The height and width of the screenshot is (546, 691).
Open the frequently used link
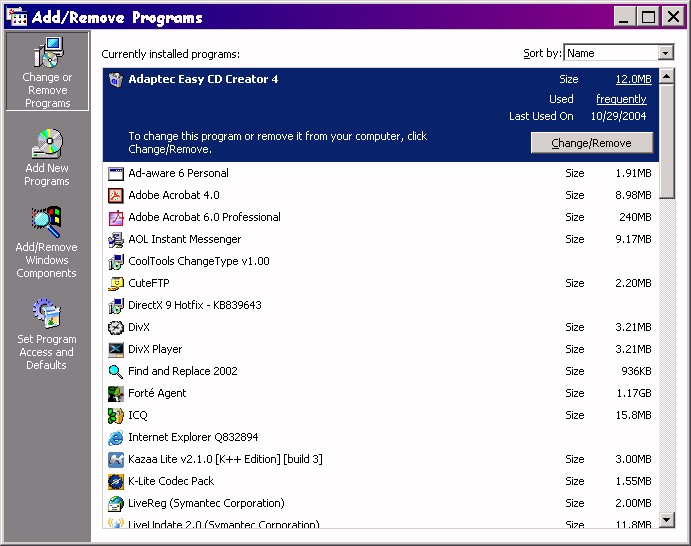pyautogui.click(x=621, y=99)
